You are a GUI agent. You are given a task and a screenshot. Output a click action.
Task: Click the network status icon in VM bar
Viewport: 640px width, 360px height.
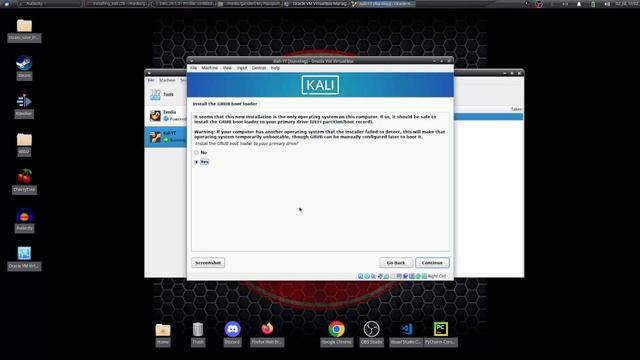(380, 276)
